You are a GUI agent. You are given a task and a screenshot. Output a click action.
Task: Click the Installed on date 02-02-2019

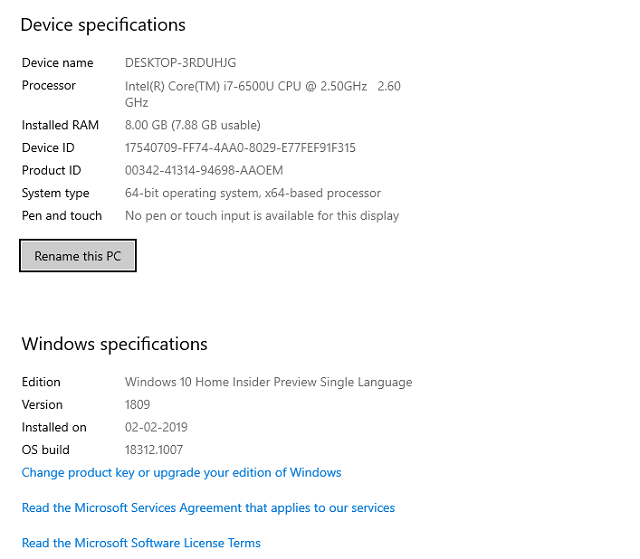click(x=156, y=427)
